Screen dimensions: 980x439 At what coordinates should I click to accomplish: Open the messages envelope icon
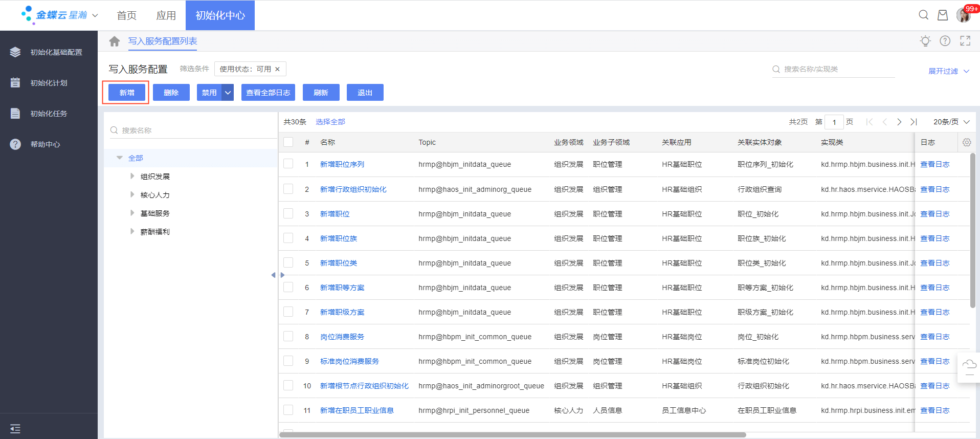coord(942,15)
